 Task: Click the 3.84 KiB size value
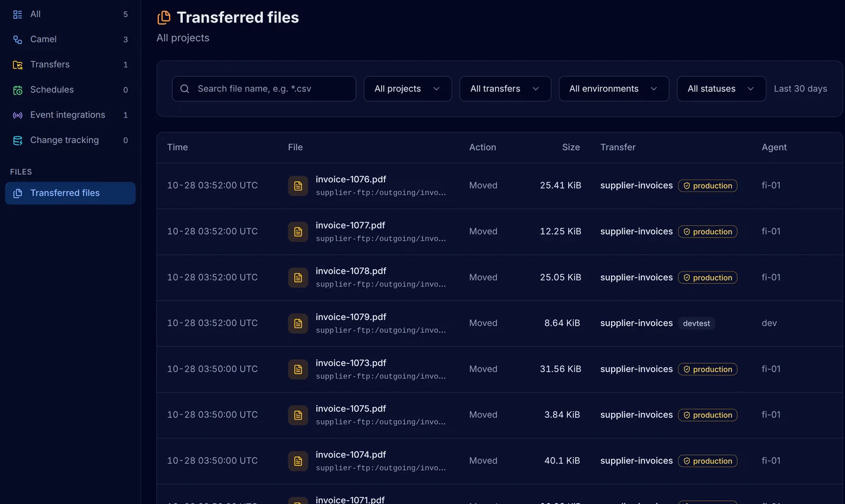pos(562,415)
